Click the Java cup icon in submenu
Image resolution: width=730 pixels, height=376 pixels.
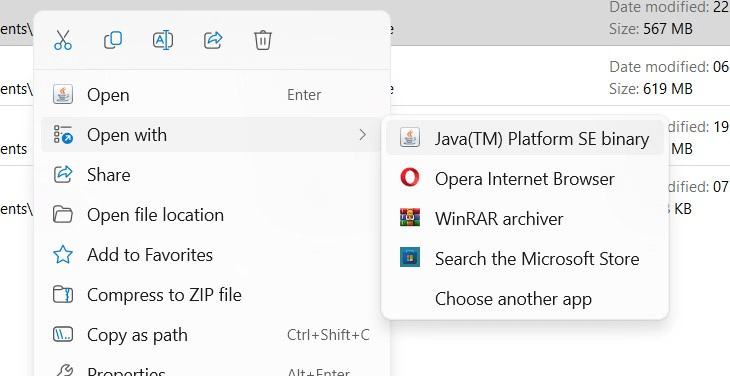410,138
